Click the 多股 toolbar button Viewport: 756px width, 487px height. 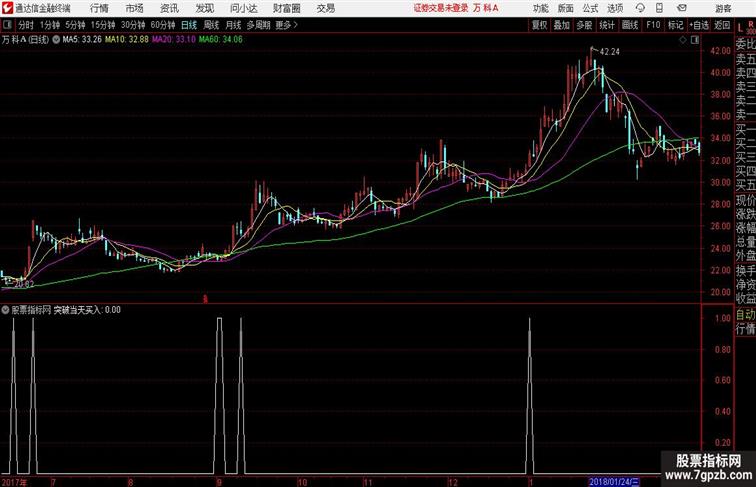(584, 25)
